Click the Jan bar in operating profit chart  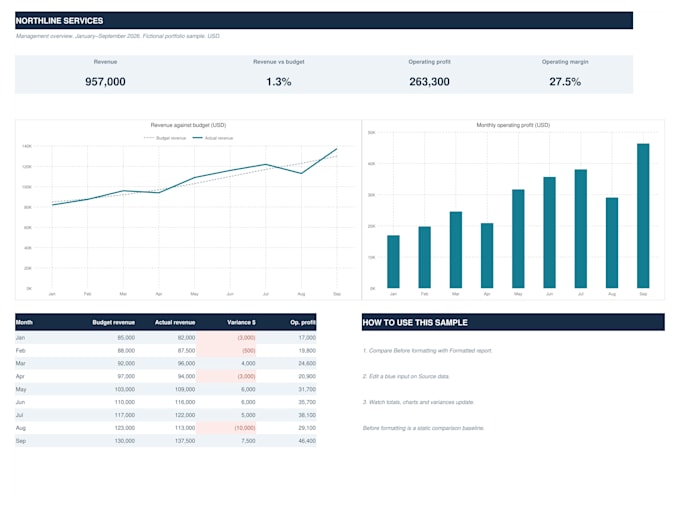(x=393, y=262)
